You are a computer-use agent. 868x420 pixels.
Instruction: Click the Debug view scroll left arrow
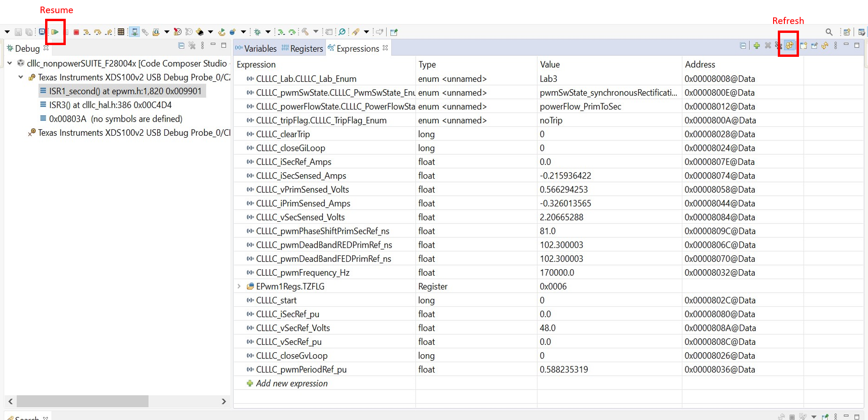point(10,401)
